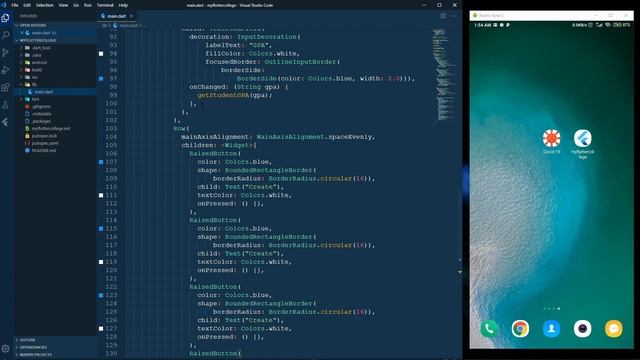Open the Camera app in the phone dock

[x=582, y=329]
